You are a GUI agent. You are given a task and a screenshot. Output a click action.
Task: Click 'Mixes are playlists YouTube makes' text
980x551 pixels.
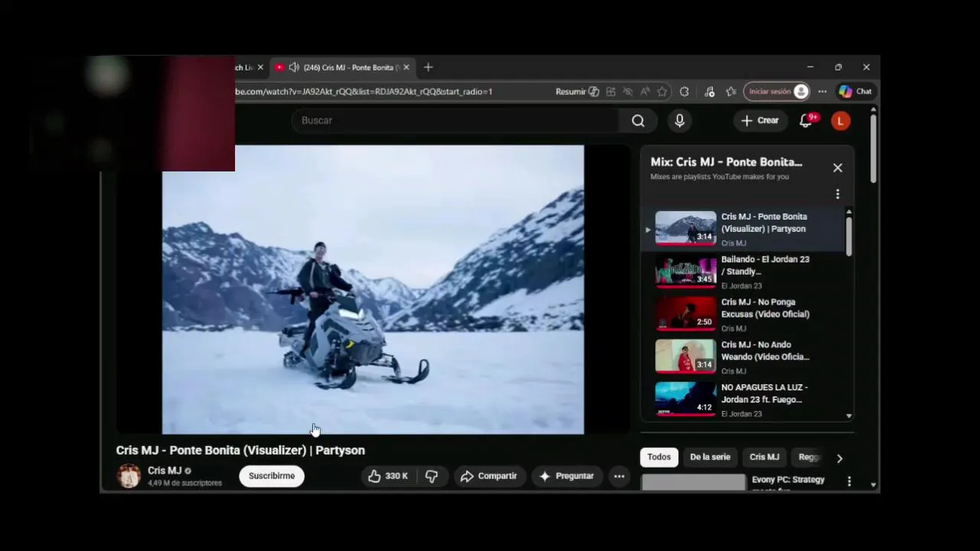[720, 177]
